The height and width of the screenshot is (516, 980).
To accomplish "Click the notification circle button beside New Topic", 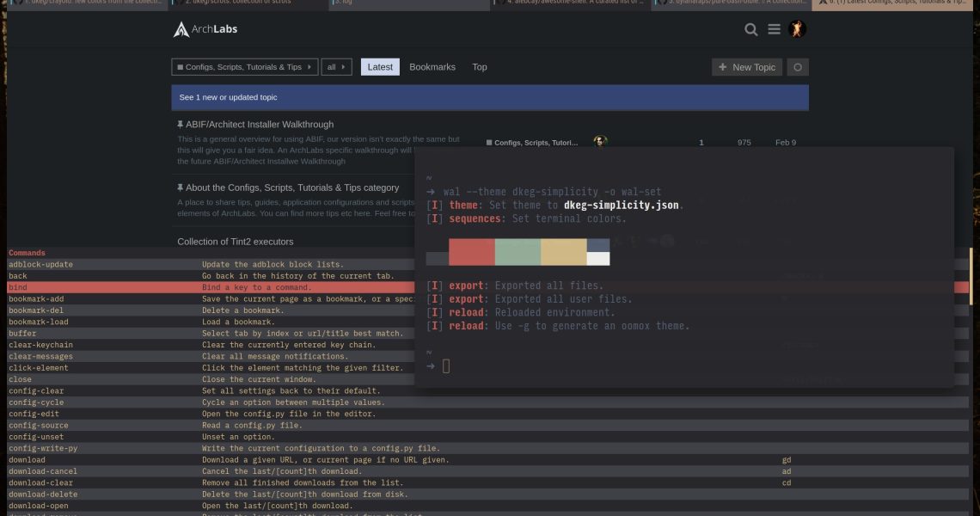I will [798, 67].
